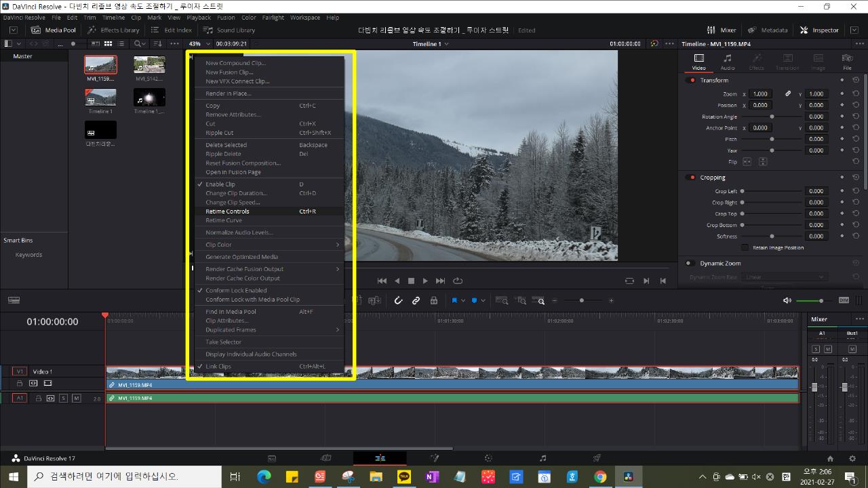Open the Fusion menu in menu bar
This screenshot has height=488, width=868.
tap(226, 18)
